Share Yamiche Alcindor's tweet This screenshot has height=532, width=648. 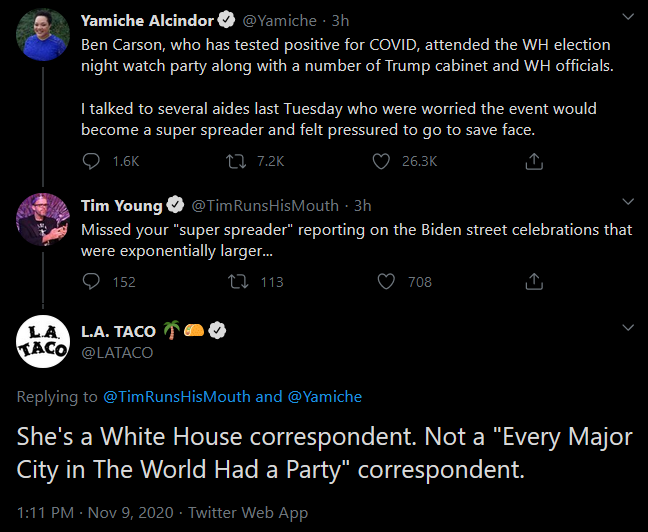click(x=534, y=161)
